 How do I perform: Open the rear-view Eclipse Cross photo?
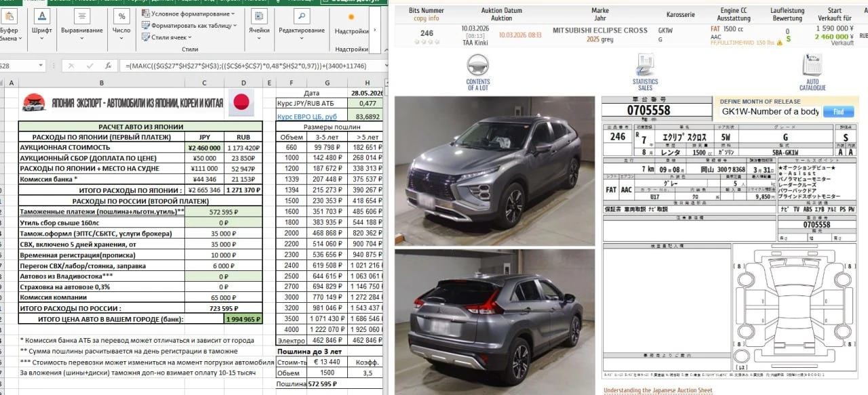pyautogui.click(x=494, y=322)
